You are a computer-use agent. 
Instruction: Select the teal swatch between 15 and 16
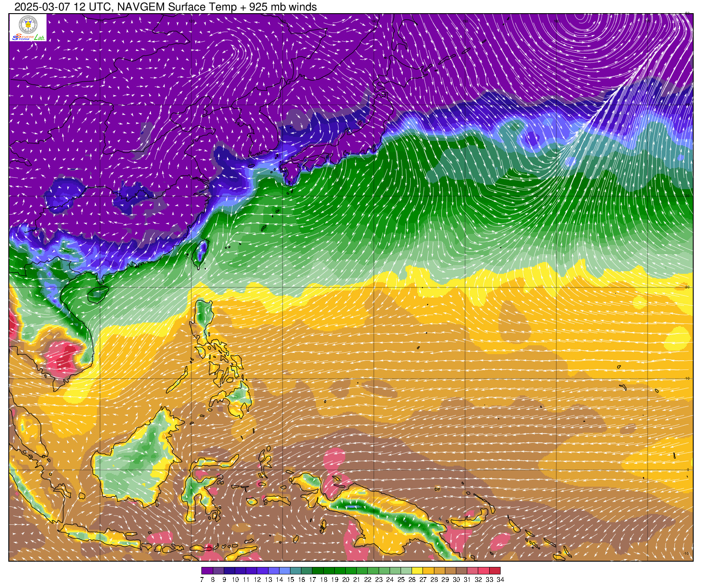click(296, 570)
